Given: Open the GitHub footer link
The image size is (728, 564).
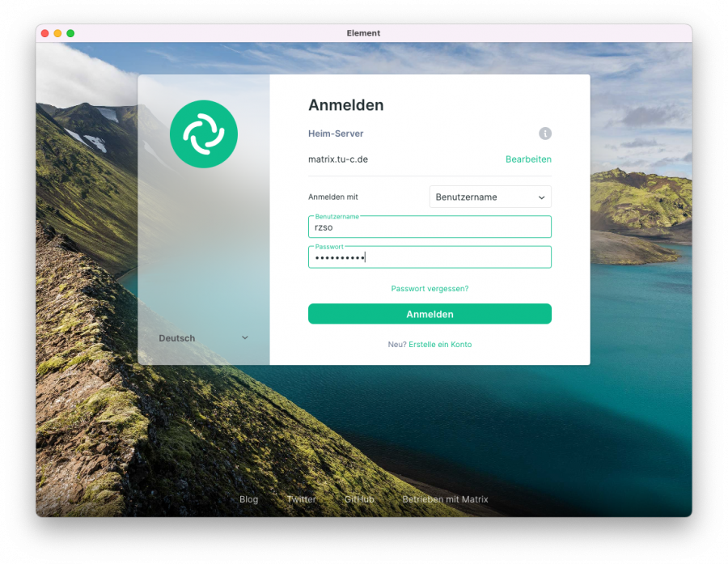Looking at the screenshot, I should click(359, 499).
